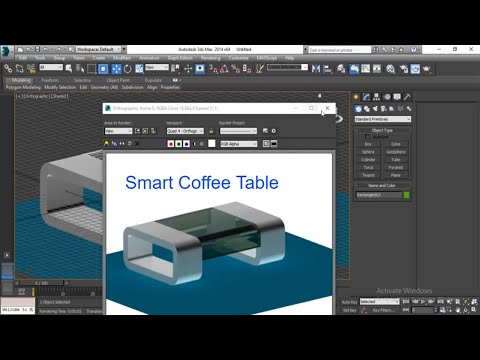The width and height of the screenshot is (480, 360).
Task: Activate the Select and Scale tool
Action: coord(139,69)
